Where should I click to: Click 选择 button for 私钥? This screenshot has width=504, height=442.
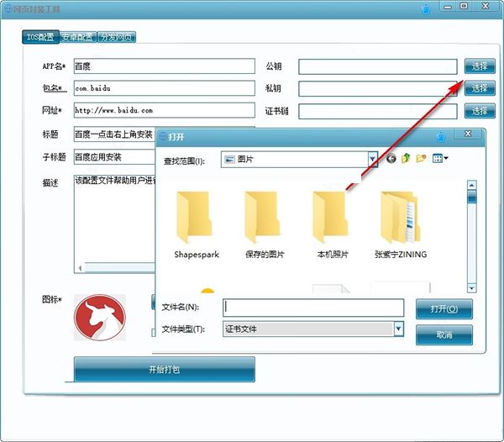tap(480, 88)
